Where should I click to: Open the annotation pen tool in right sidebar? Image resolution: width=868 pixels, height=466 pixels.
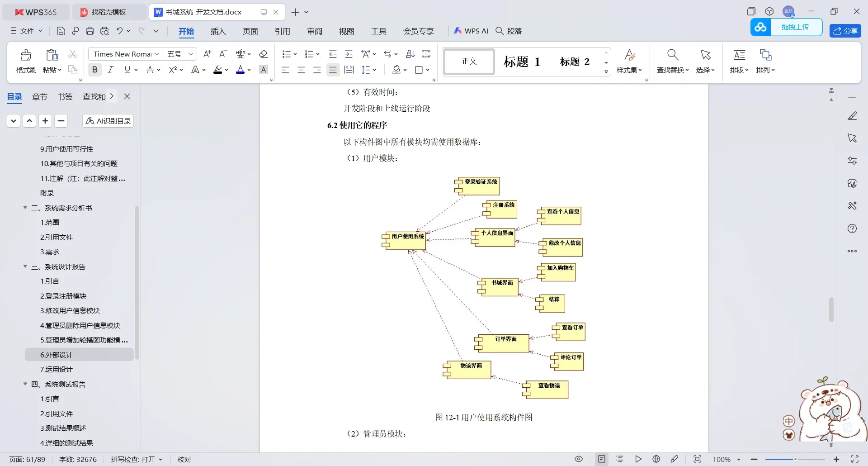[853, 116]
